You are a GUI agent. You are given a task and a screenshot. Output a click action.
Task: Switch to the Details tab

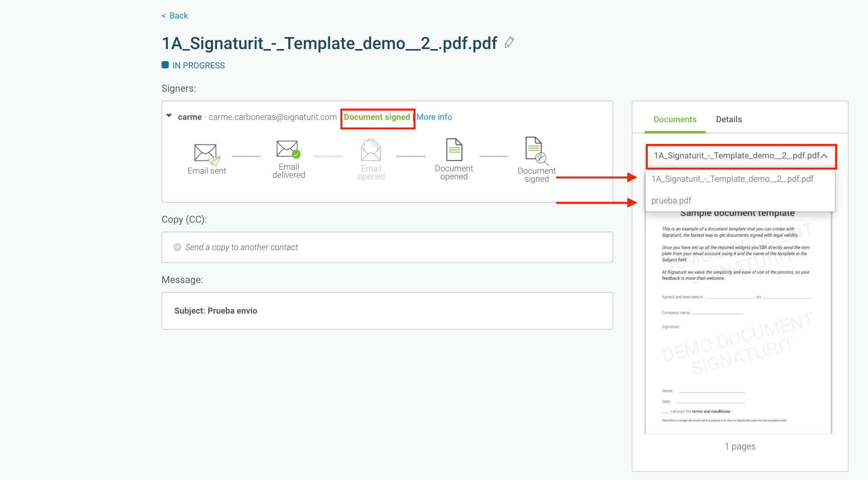(x=729, y=119)
